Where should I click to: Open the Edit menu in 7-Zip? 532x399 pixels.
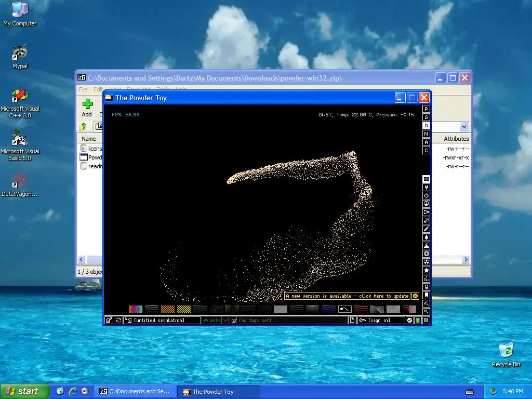click(x=98, y=89)
